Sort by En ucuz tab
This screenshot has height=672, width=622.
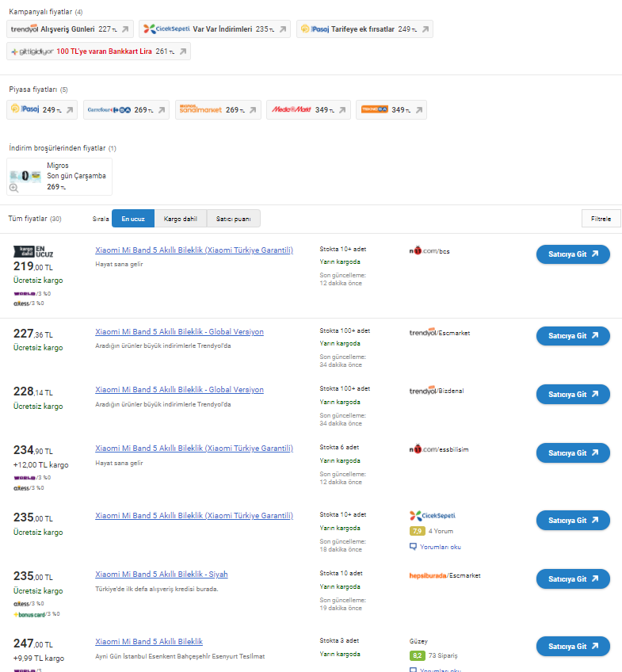133,219
